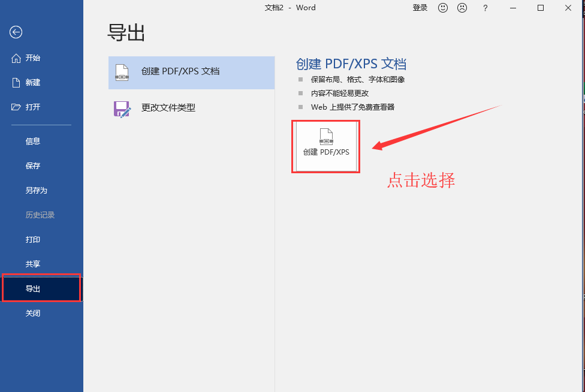The height and width of the screenshot is (392, 585).
Task: Click 历史记录 in the sidebar
Action: [x=41, y=215]
